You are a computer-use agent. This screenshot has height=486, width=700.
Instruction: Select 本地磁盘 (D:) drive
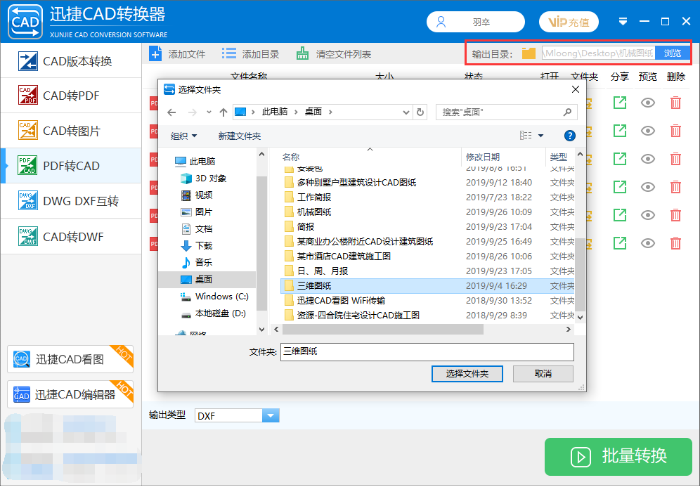(x=213, y=313)
